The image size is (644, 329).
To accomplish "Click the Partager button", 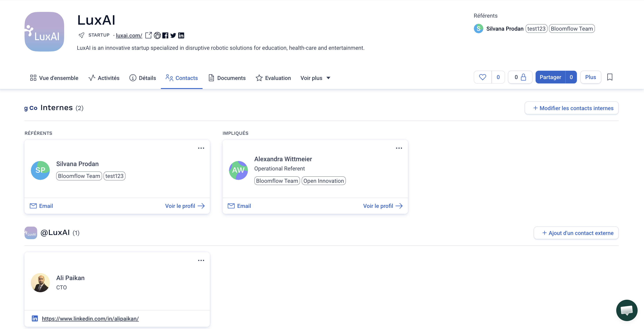I will pyautogui.click(x=550, y=77).
